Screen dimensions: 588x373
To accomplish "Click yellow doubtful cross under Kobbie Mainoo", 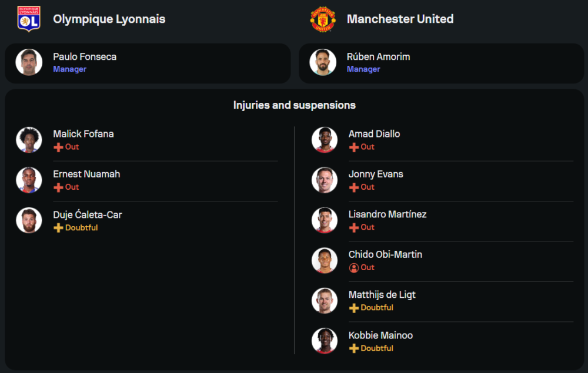I will tap(354, 348).
